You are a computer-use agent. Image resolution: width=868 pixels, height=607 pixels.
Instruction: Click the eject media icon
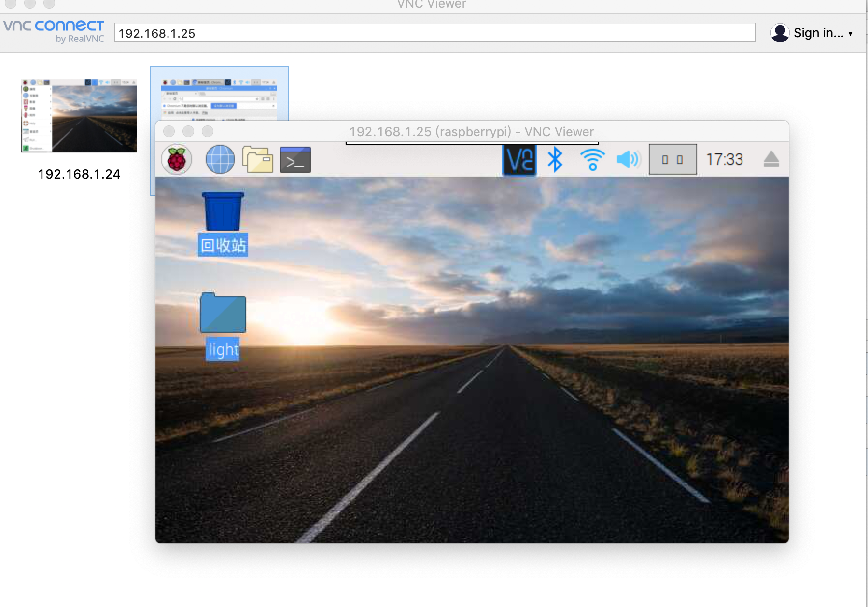coord(771,159)
